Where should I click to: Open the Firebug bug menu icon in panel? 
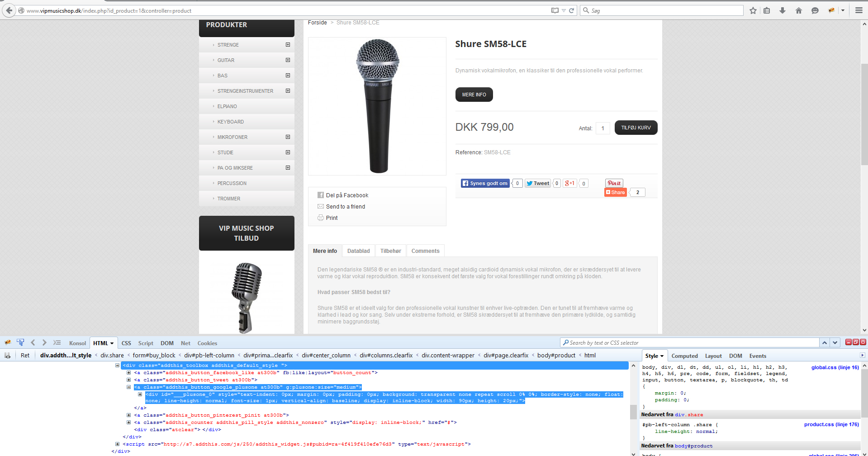coord(8,343)
